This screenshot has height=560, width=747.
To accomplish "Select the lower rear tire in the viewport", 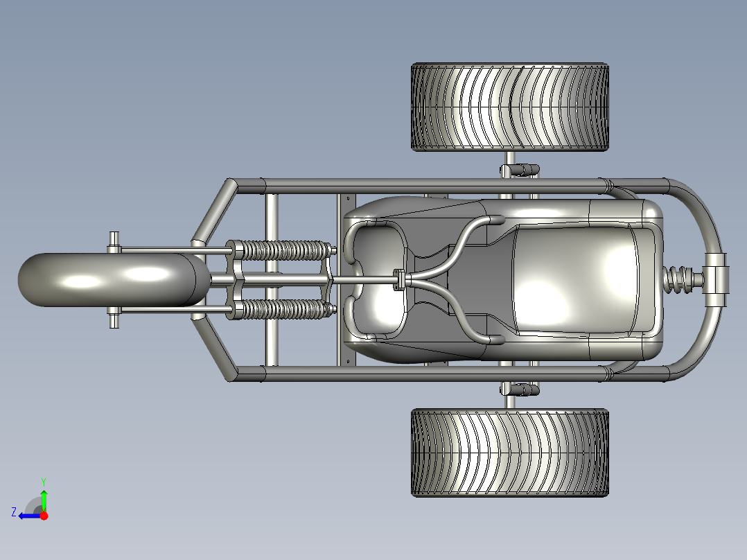I will [510, 453].
